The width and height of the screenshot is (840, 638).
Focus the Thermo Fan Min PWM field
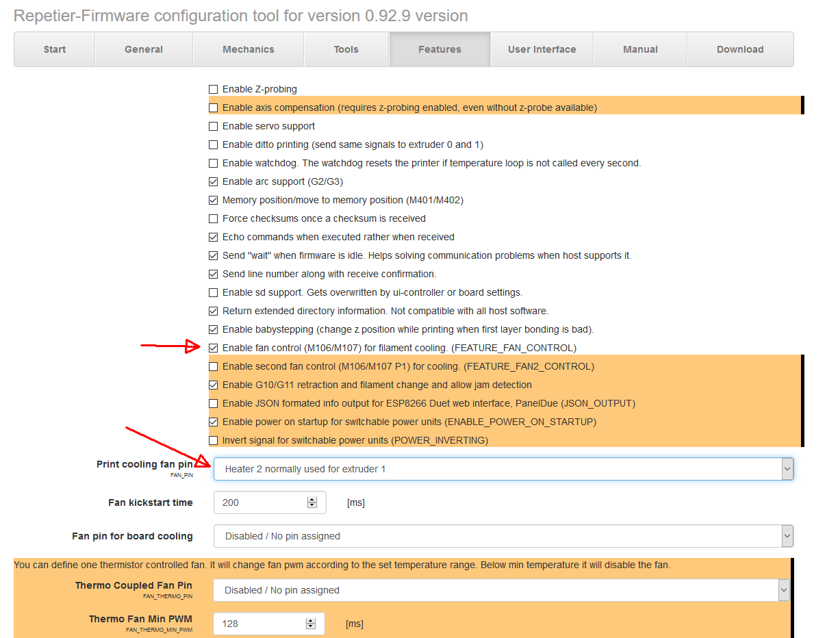tap(259, 624)
